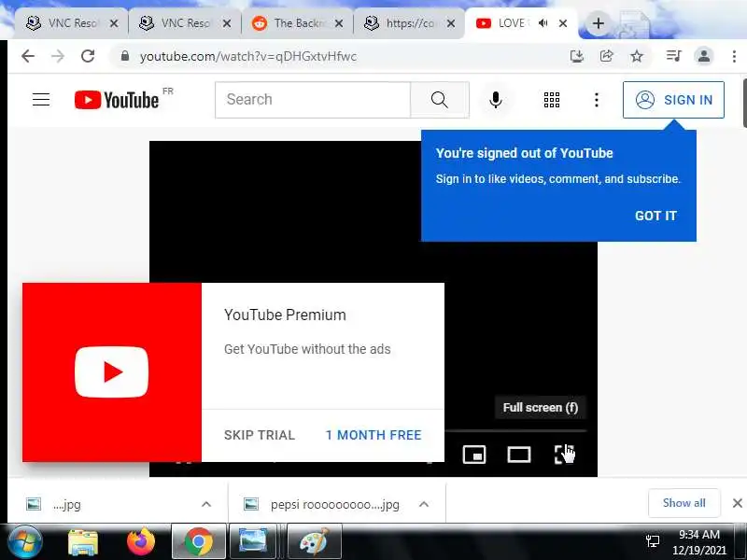Open the media controls icon in Chrome toolbar
The width and height of the screenshot is (747, 560).
tap(673, 56)
